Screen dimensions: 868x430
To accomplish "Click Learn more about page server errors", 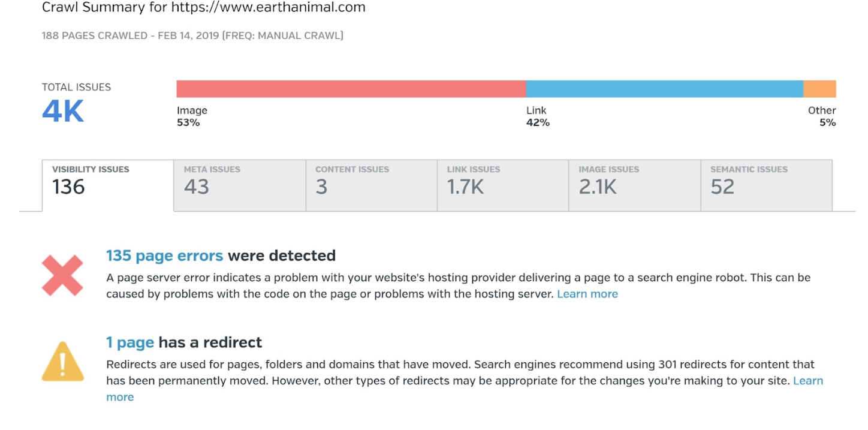I will coord(587,294).
